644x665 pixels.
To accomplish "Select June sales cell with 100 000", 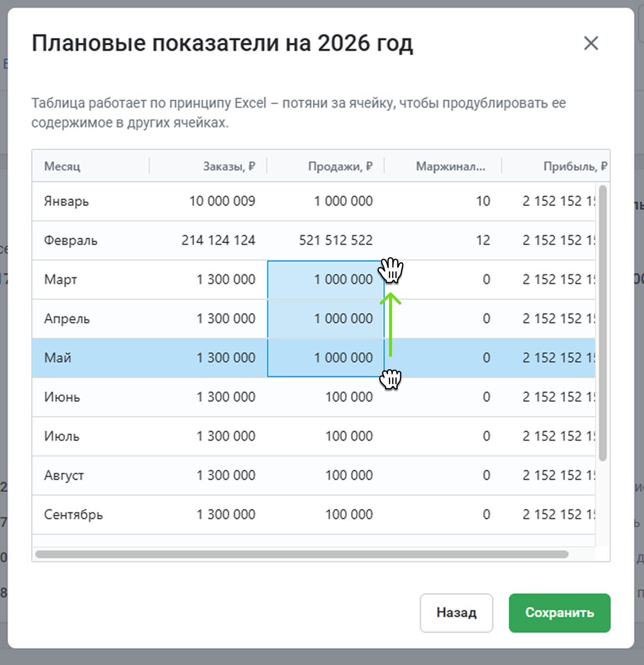I will tap(349, 397).
